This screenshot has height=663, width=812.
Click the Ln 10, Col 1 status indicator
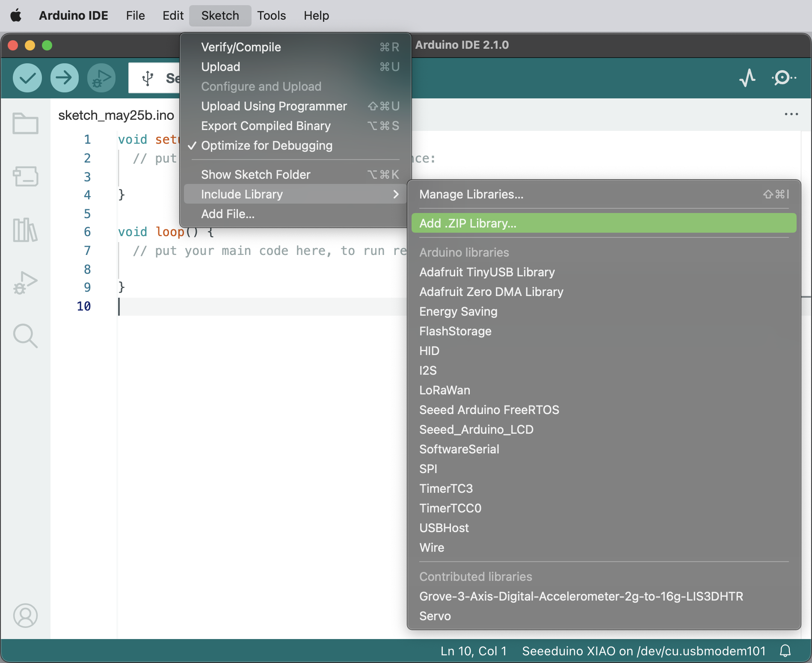[474, 651]
